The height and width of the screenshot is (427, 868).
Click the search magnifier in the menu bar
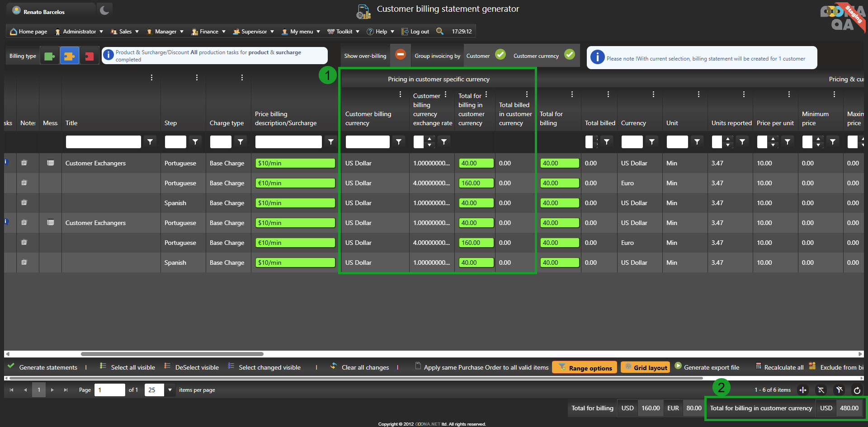[x=439, y=31]
